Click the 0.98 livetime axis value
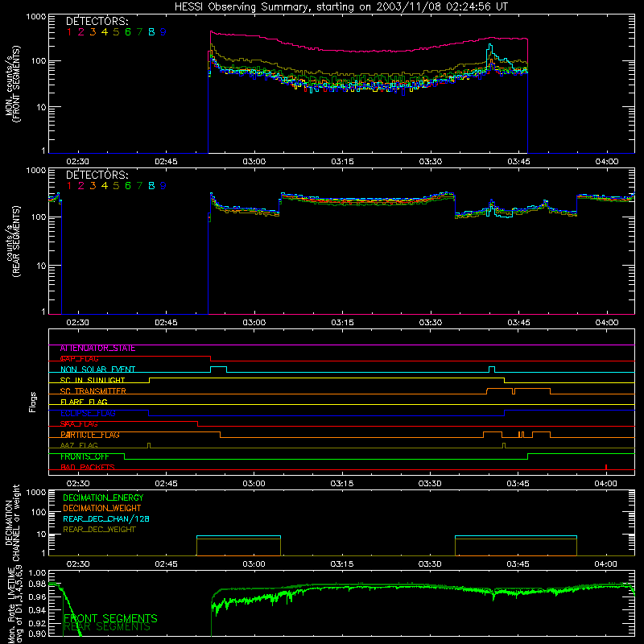Image resolution: width=644 pixels, height=644 pixels. pyautogui.click(x=37, y=584)
